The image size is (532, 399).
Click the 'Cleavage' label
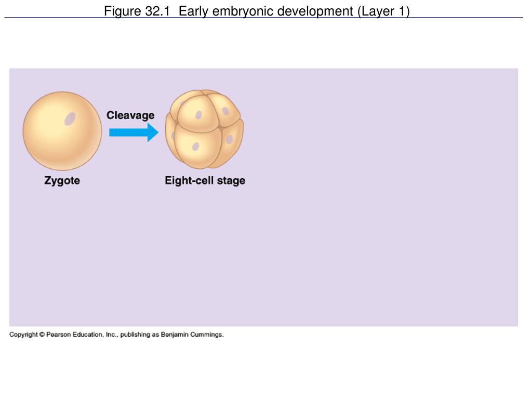click(x=130, y=115)
